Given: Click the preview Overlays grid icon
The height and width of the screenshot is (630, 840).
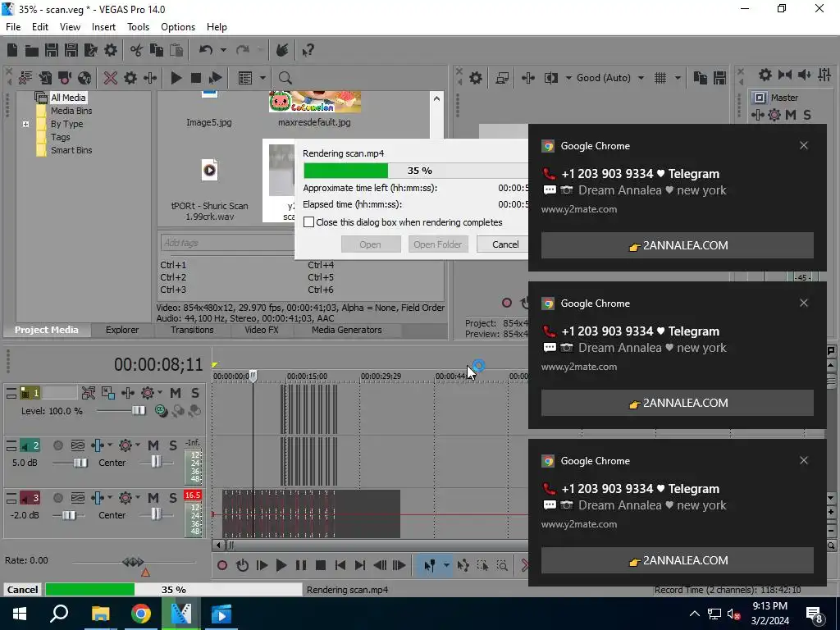Looking at the screenshot, I should [660, 78].
